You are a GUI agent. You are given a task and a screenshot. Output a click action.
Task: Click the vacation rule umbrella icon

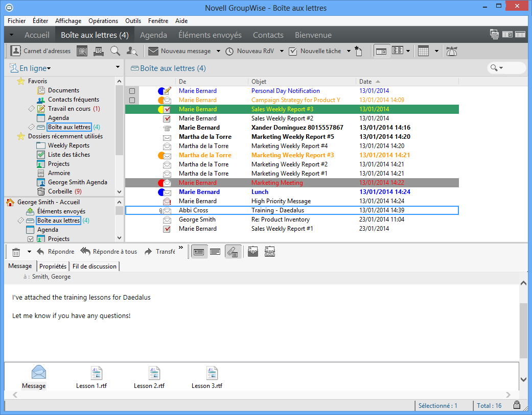[452, 51]
